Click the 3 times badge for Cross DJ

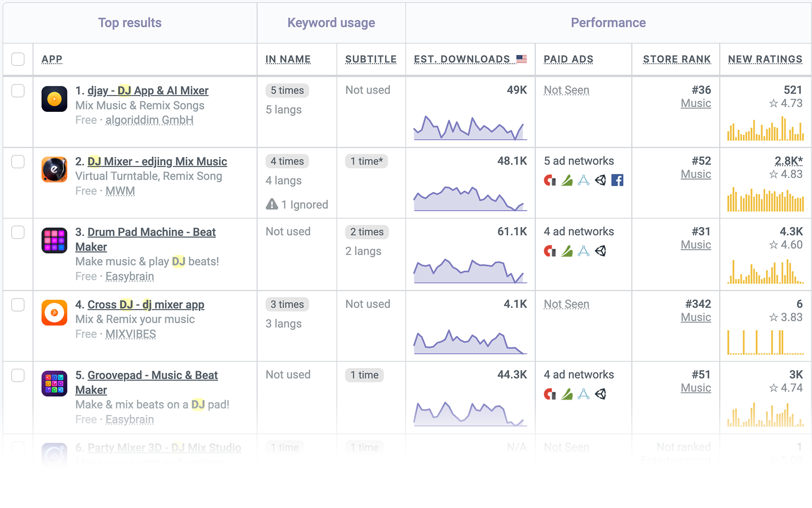[x=287, y=304]
